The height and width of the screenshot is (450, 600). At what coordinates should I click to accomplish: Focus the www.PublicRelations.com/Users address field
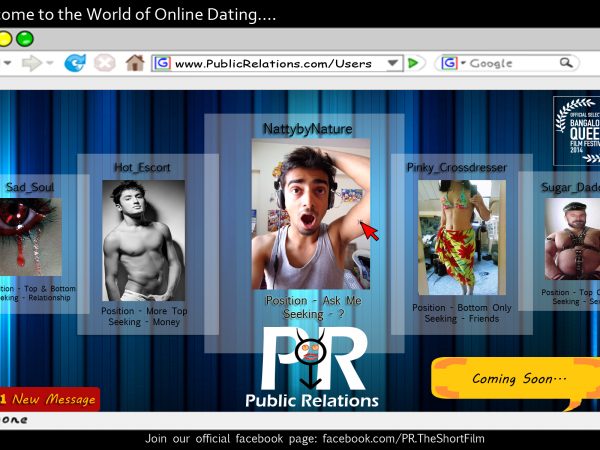click(x=277, y=63)
